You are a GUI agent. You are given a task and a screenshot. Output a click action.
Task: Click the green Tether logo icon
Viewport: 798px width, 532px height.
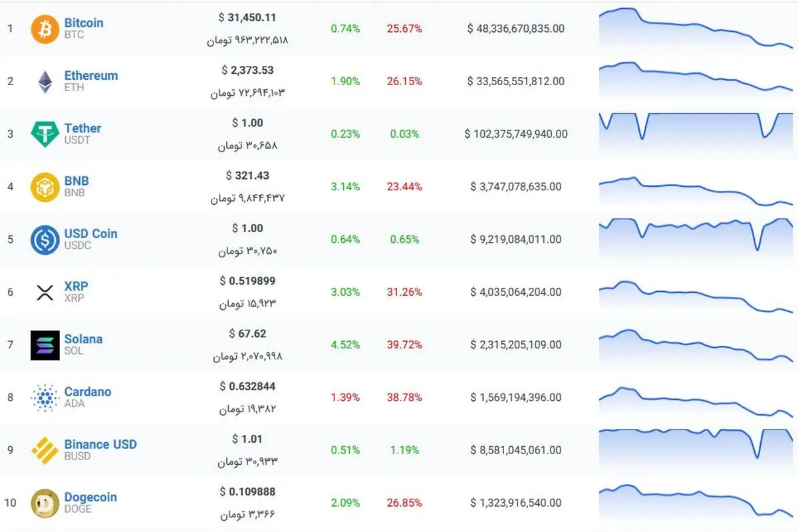point(45,134)
